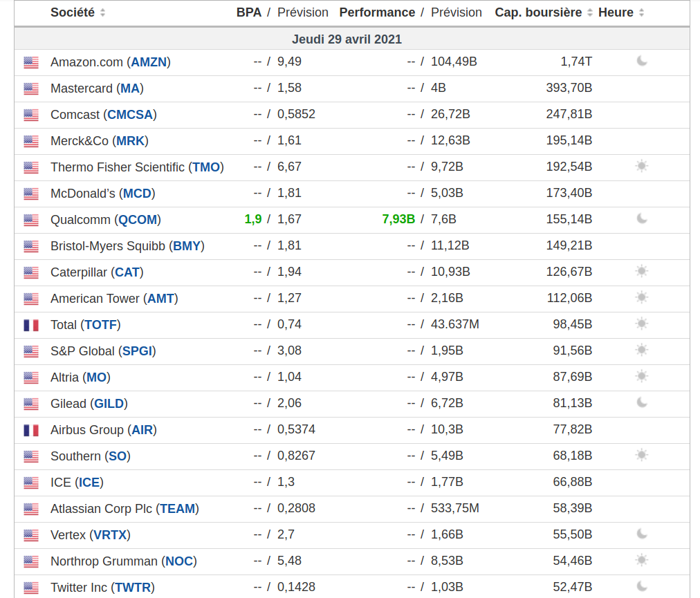
Task: Open the MA ticker link
Action: click(130, 88)
